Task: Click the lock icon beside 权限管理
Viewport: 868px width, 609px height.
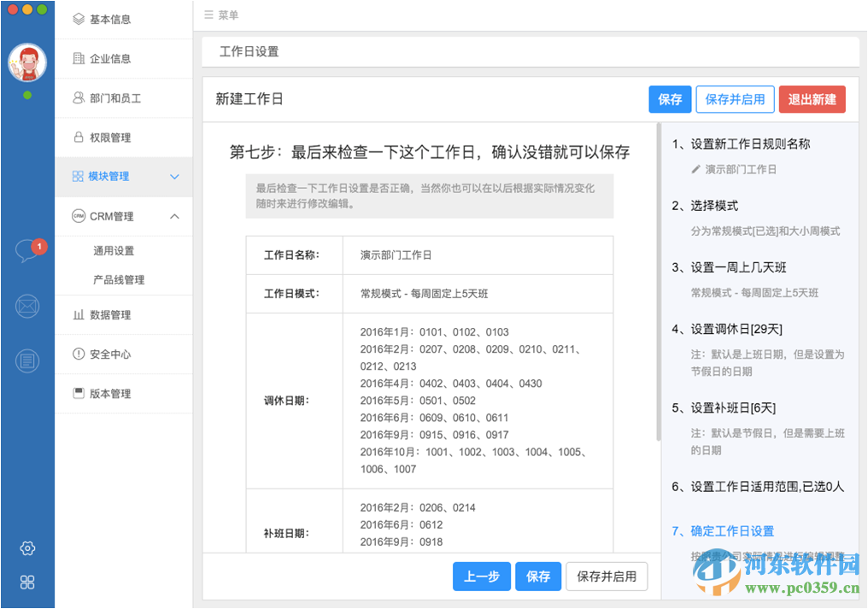Action: (79, 137)
